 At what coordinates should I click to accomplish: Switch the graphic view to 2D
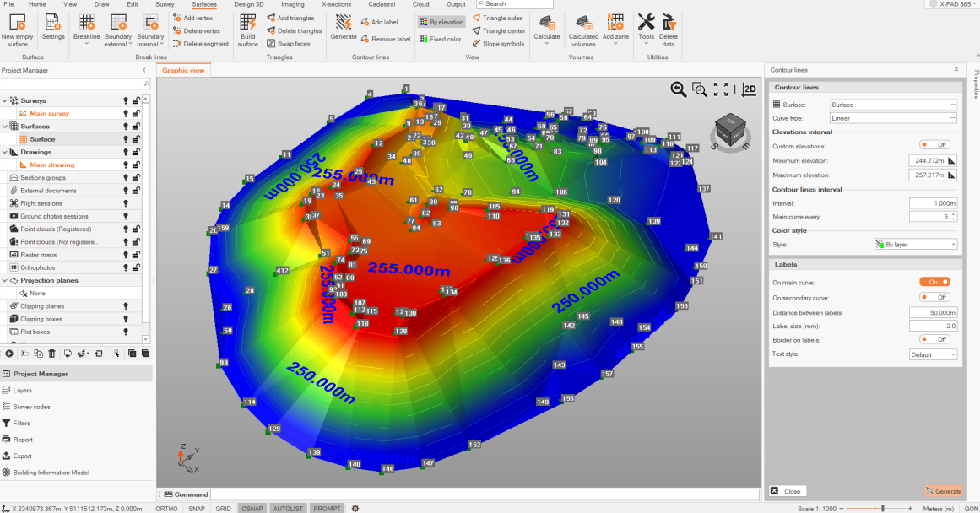749,89
